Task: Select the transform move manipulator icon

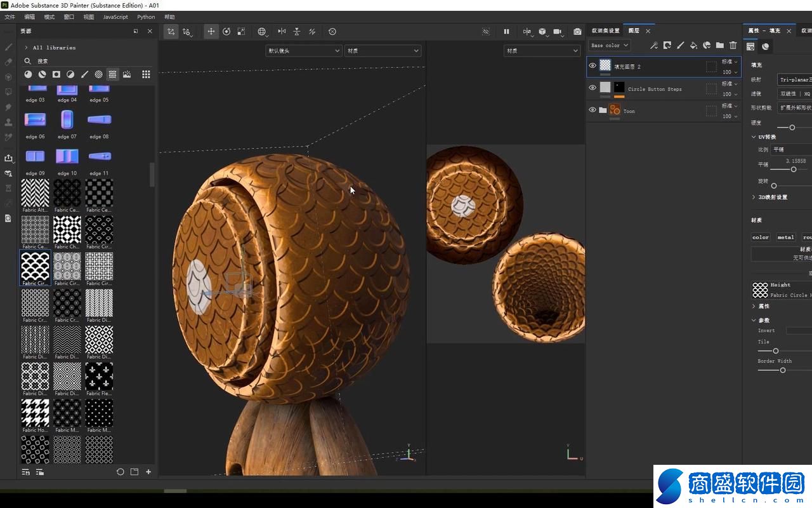Action: [211, 31]
